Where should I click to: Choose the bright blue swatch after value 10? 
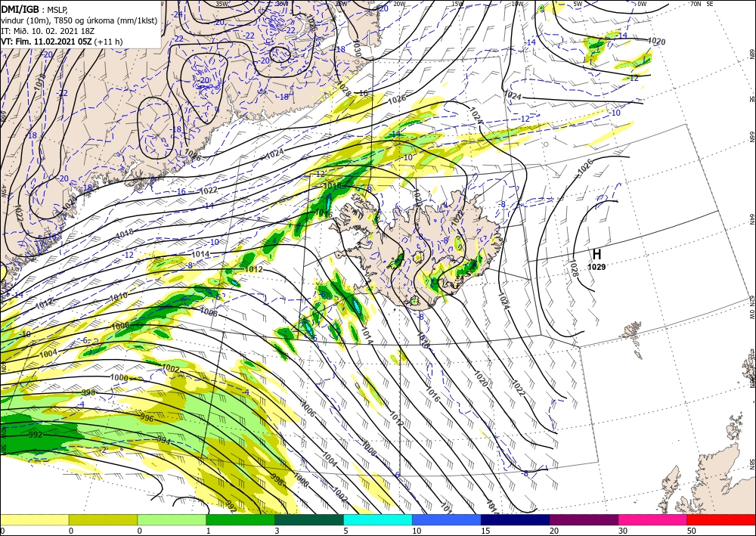click(x=447, y=519)
